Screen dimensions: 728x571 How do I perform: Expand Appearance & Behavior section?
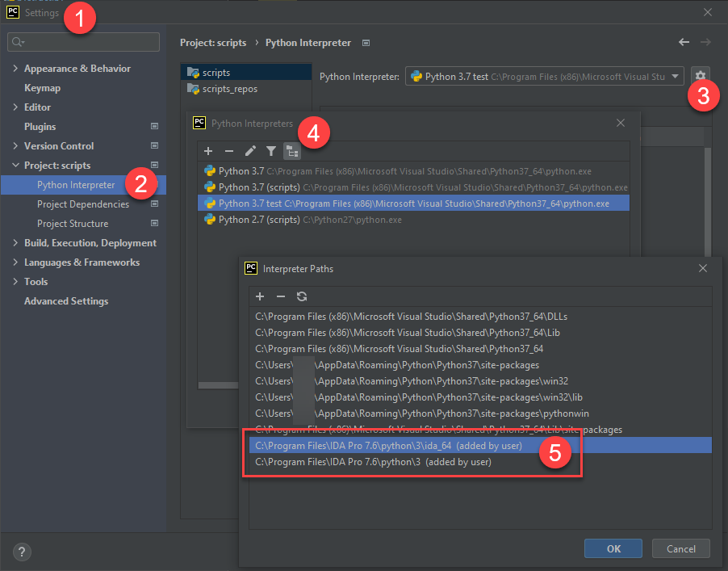click(15, 69)
